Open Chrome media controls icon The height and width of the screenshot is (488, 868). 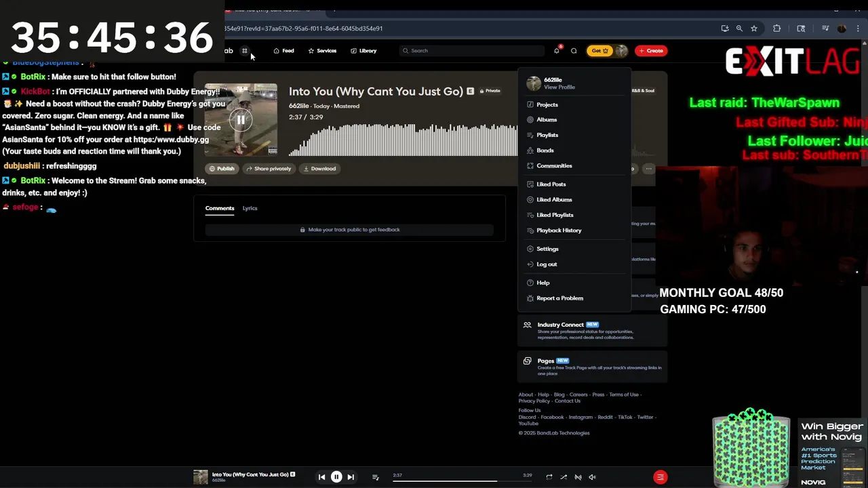pos(825,28)
